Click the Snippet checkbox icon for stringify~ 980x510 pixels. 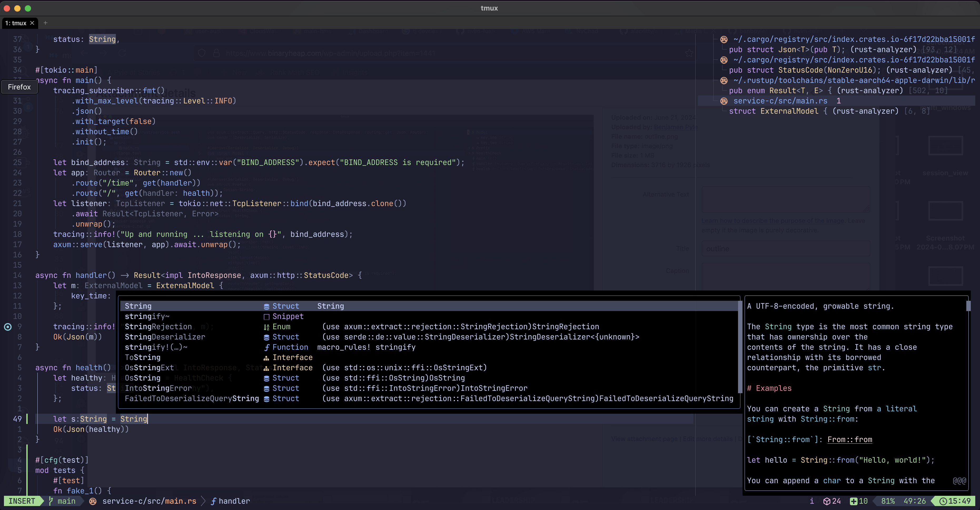(266, 317)
